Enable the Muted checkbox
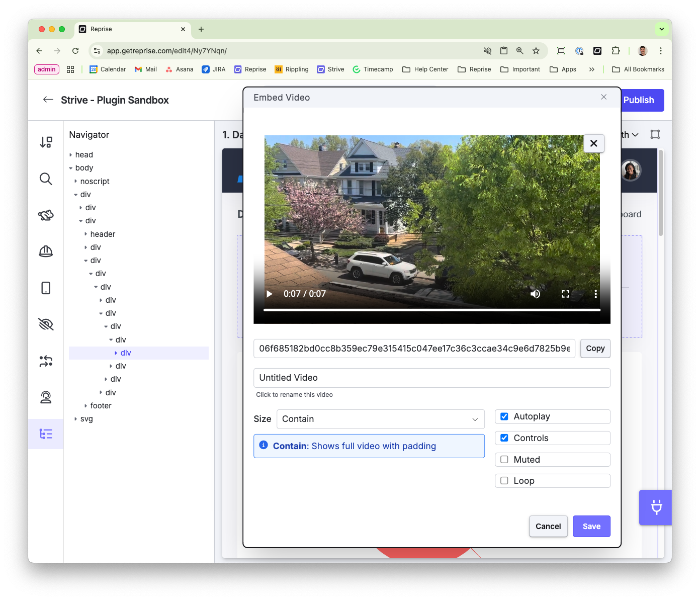 pyautogui.click(x=504, y=460)
